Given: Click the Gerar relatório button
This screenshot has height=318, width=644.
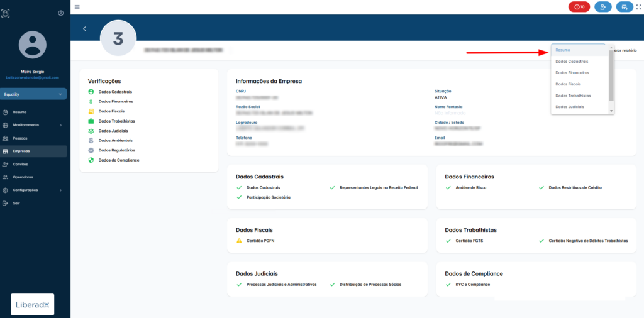Looking at the screenshot, I should click(625, 50).
